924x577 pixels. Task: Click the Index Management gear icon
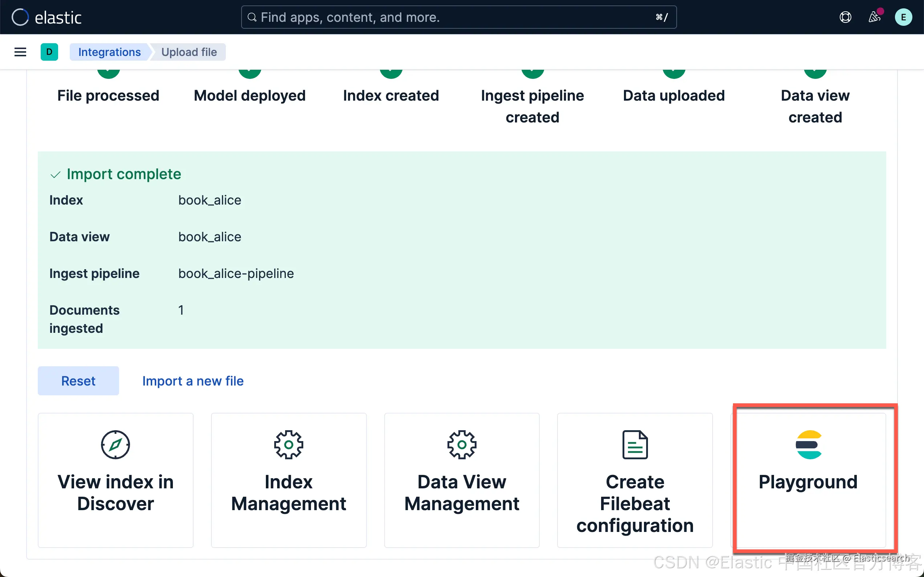[x=289, y=445]
